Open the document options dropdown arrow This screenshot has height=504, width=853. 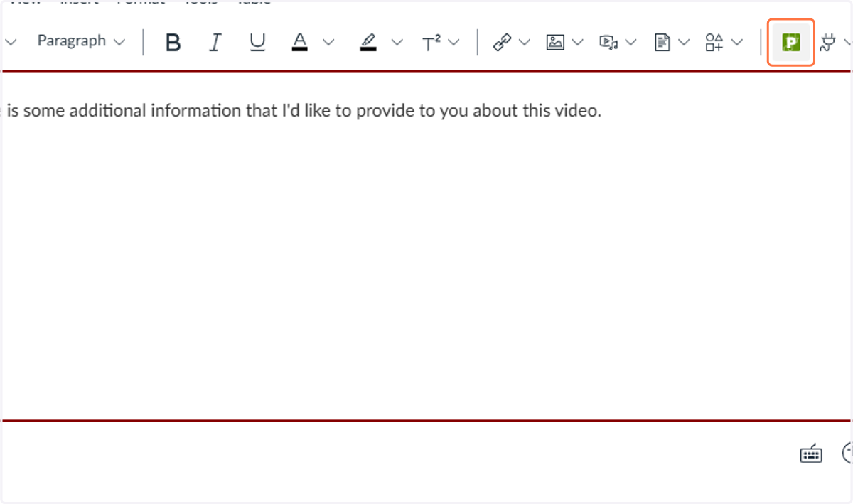(684, 43)
